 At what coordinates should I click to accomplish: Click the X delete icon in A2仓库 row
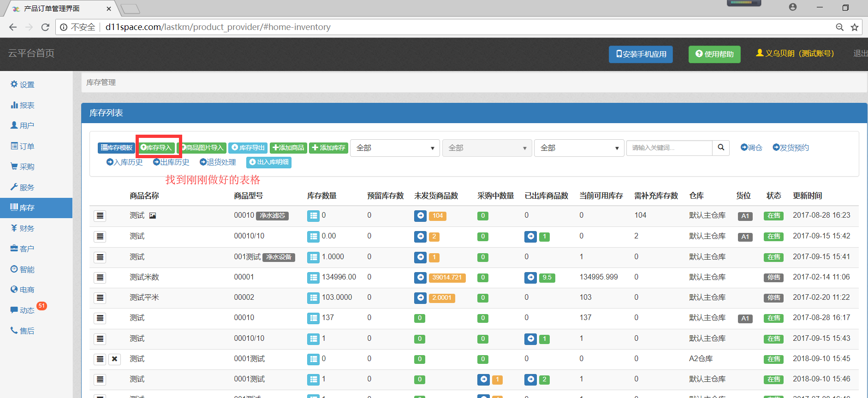click(114, 359)
